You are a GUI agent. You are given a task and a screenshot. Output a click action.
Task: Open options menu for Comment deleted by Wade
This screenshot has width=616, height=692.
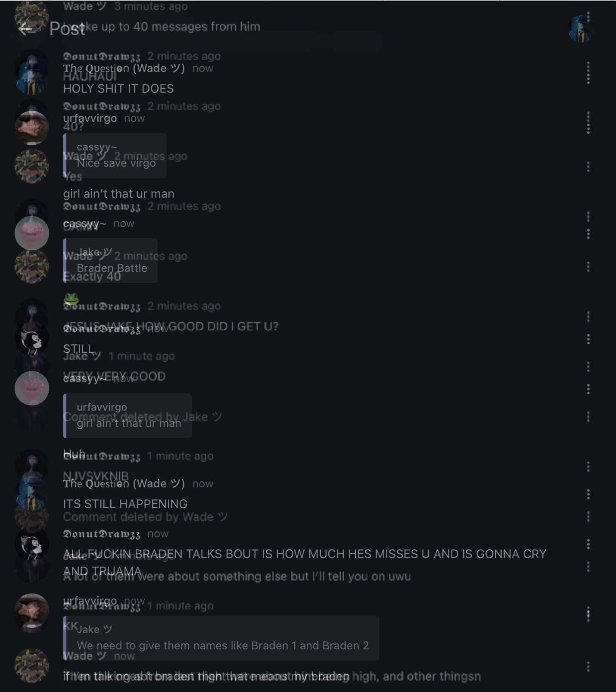point(588,517)
